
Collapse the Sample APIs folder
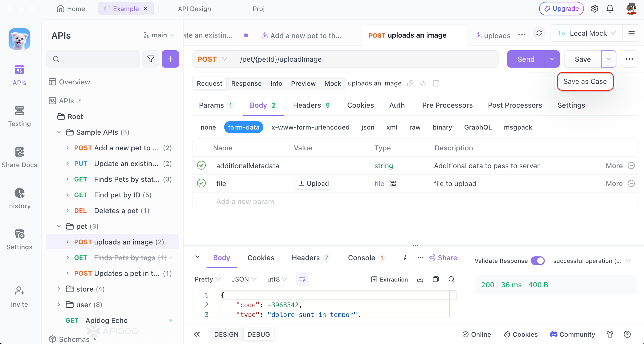pos(59,132)
